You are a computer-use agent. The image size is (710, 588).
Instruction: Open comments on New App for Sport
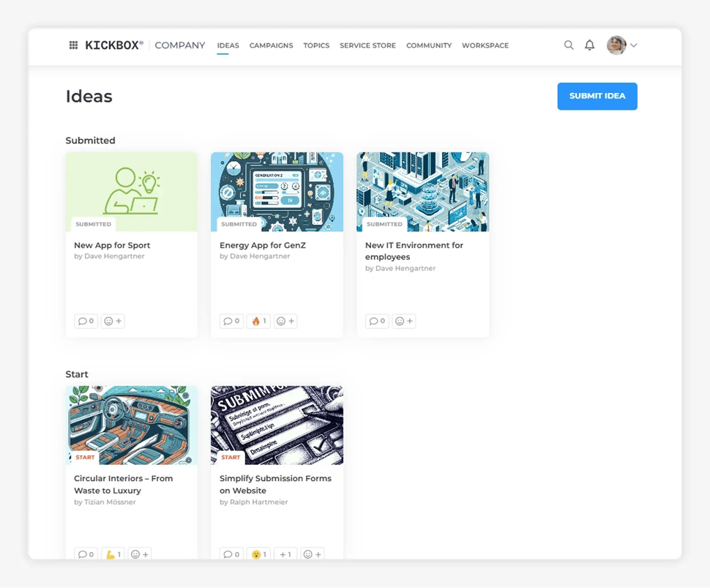(x=85, y=321)
